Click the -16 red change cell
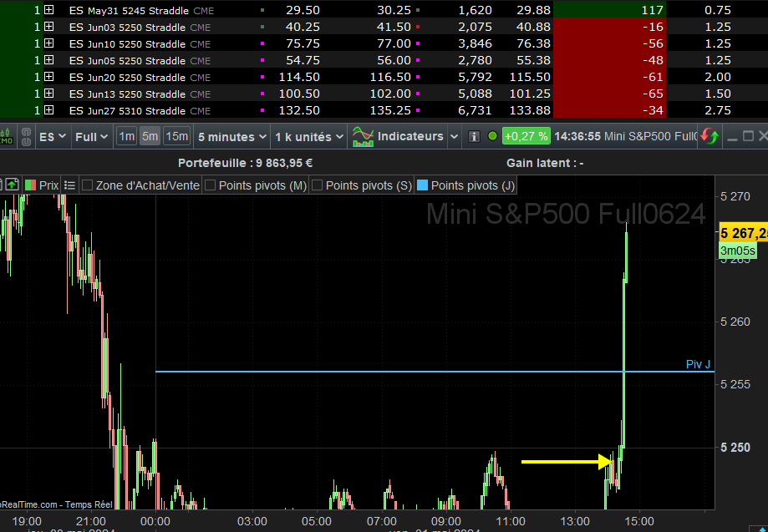 point(609,27)
